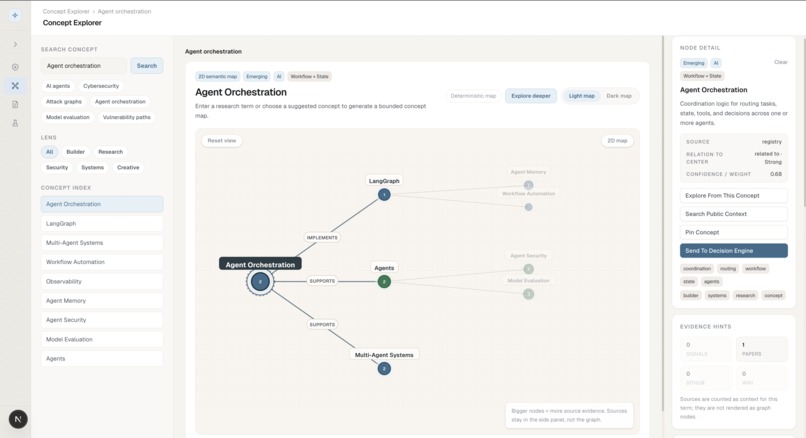The height and width of the screenshot is (438, 806).
Task: Select the All lens filter
Action: point(49,152)
